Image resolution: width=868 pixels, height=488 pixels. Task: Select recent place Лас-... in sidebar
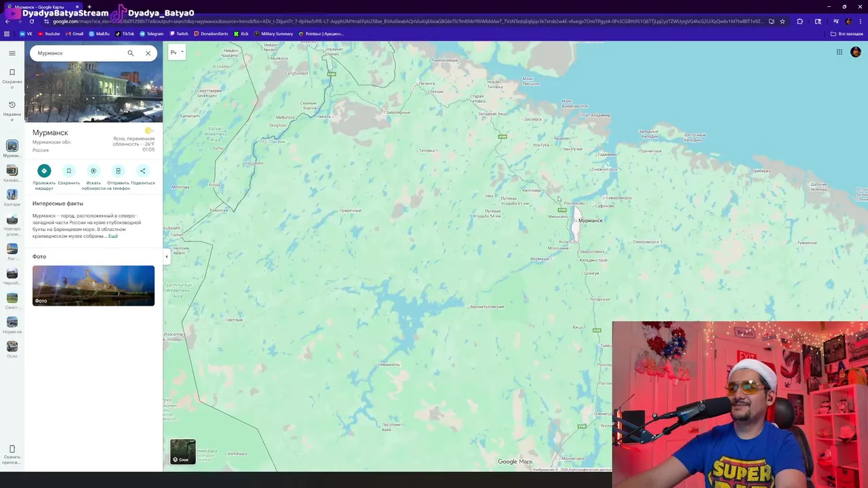pyautogui.click(x=12, y=252)
